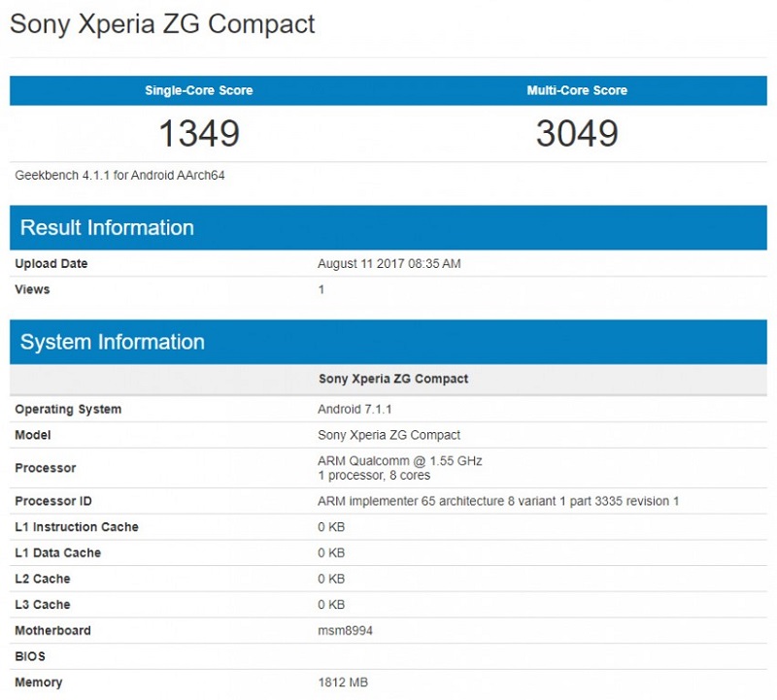This screenshot has height=700, width=777.
Task: Select the Multi-Core Score header
Action: click(x=577, y=89)
